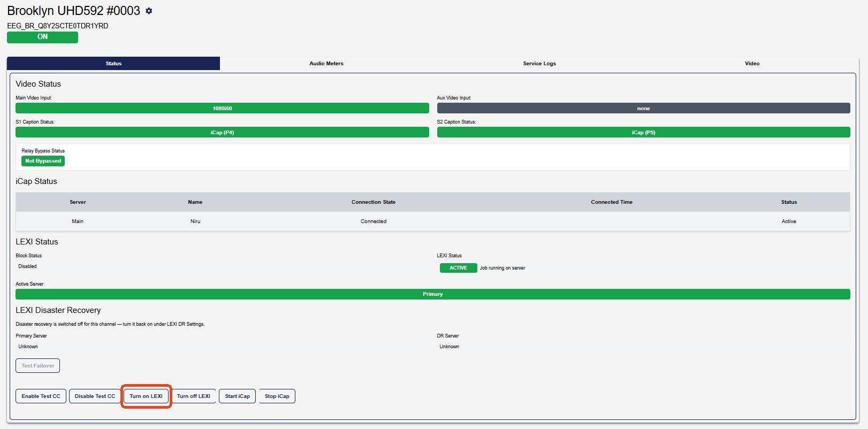Click the Aux Video Input 'none' bar
868x429 pixels.
(643, 108)
